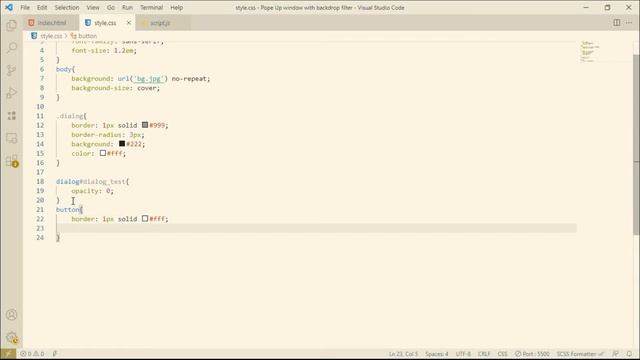
Task: Click line number 18
Action: tap(40, 181)
